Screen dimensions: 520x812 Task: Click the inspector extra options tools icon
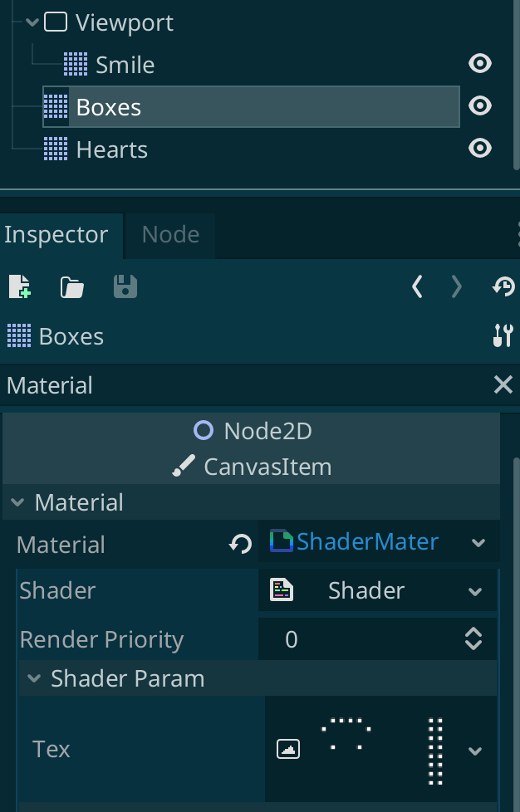pos(503,335)
